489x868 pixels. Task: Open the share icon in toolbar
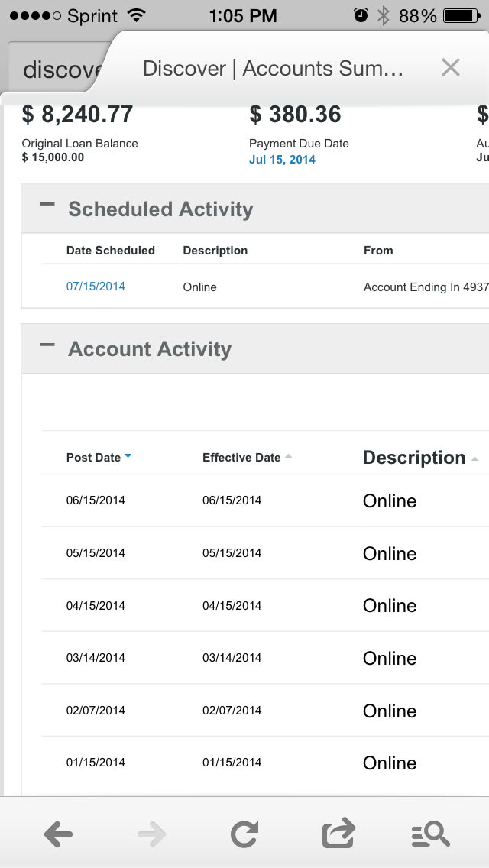click(x=338, y=834)
